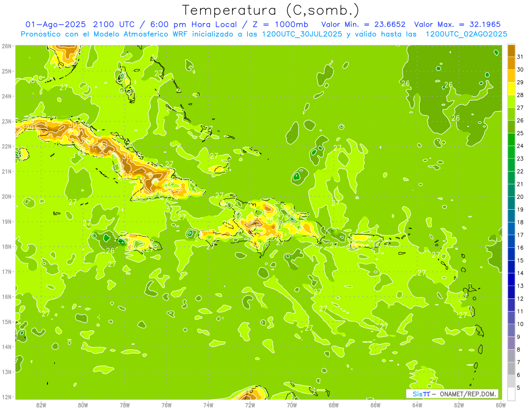Click the 14N latitude axis label
The width and height of the screenshot is (532, 411).
(x=7, y=347)
